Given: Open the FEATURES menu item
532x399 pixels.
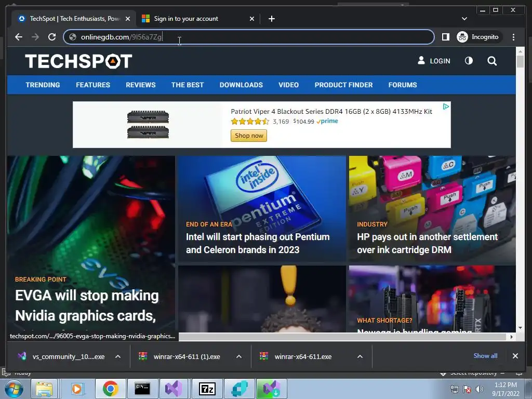Looking at the screenshot, I should (93, 85).
